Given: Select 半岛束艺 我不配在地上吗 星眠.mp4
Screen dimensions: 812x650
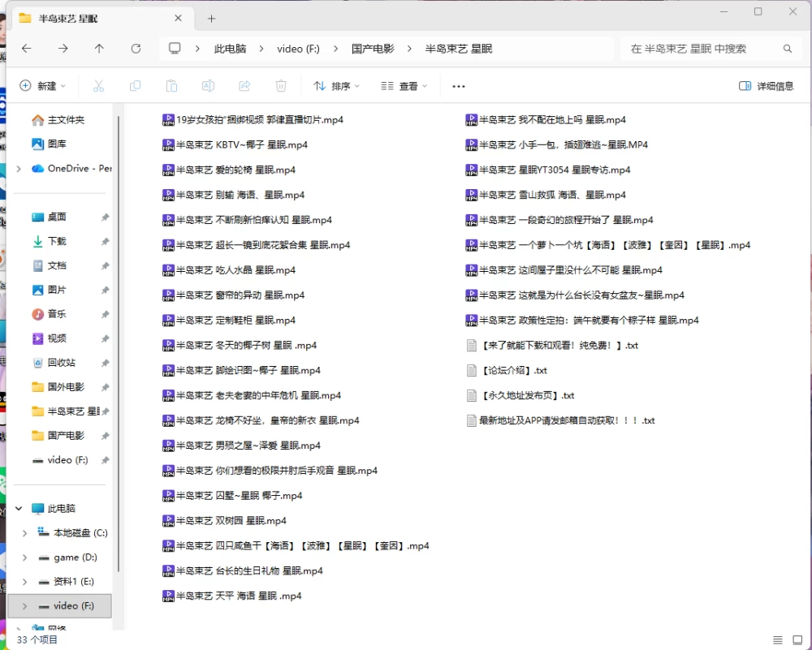Looking at the screenshot, I should (x=546, y=120).
